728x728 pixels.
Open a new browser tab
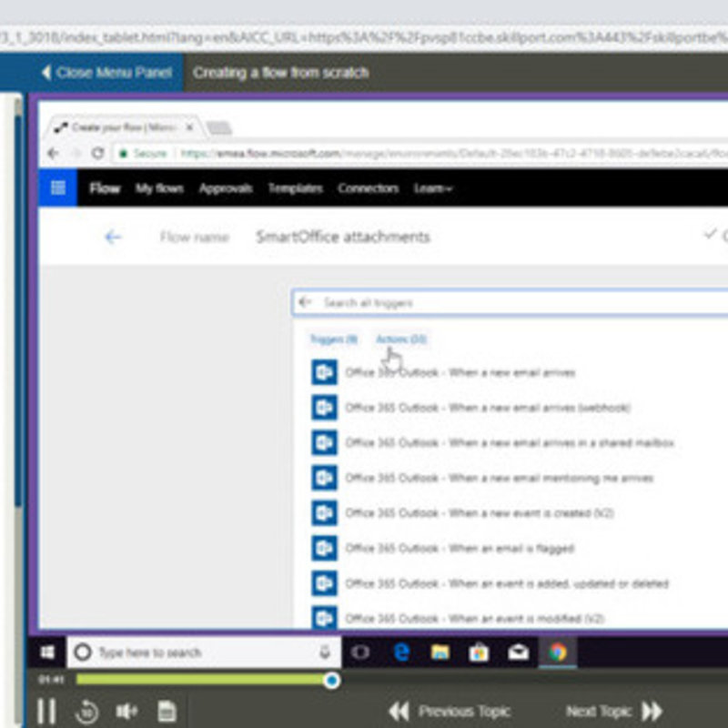pyautogui.click(x=219, y=127)
